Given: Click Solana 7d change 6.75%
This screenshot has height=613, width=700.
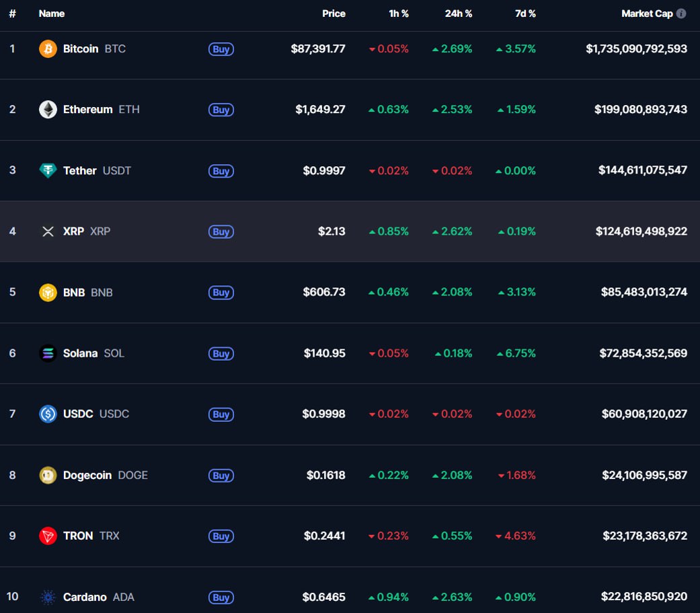Looking at the screenshot, I should 516,353.
